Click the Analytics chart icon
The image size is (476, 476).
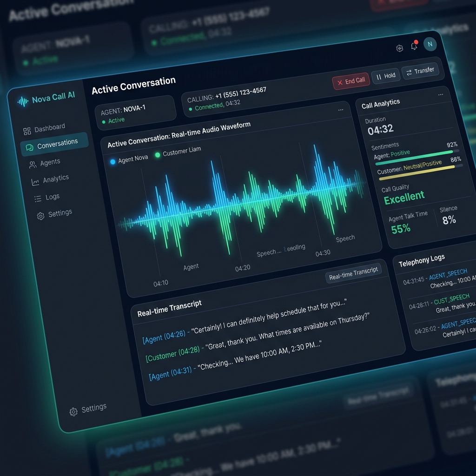(35, 182)
